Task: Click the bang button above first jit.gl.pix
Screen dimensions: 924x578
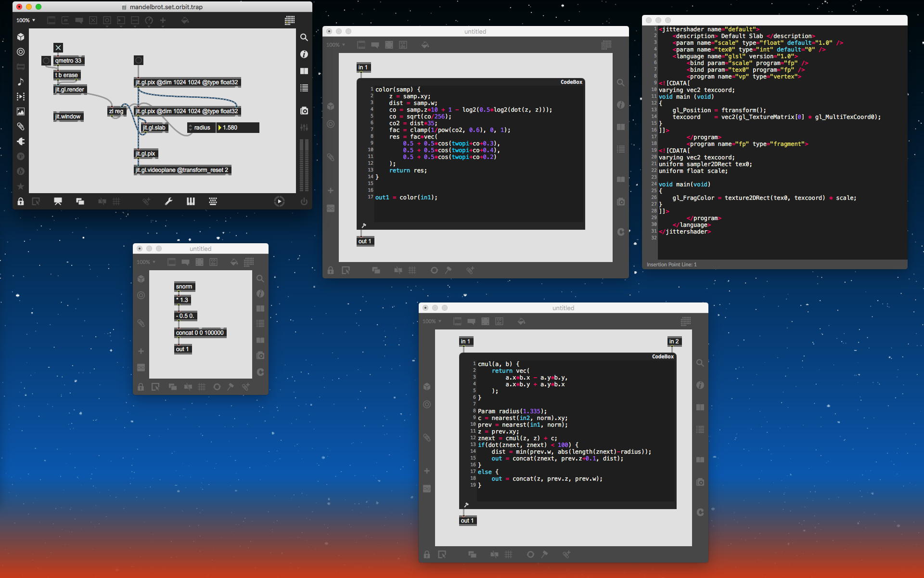Action: pyautogui.click(x=139, y=60)
